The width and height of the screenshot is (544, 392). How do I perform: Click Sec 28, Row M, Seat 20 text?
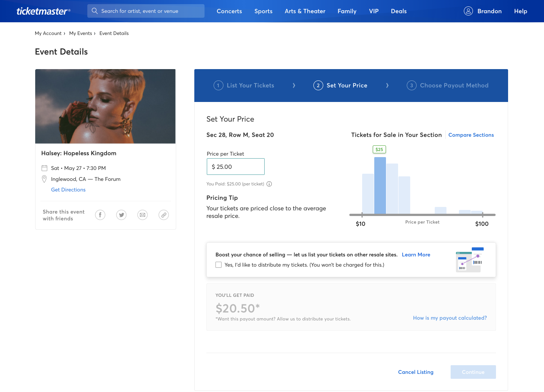click(240, 135)
